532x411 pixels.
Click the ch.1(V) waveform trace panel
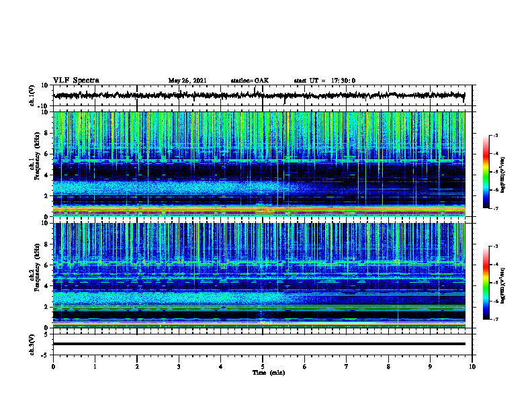pyautogui.click(x=263, y=95)
